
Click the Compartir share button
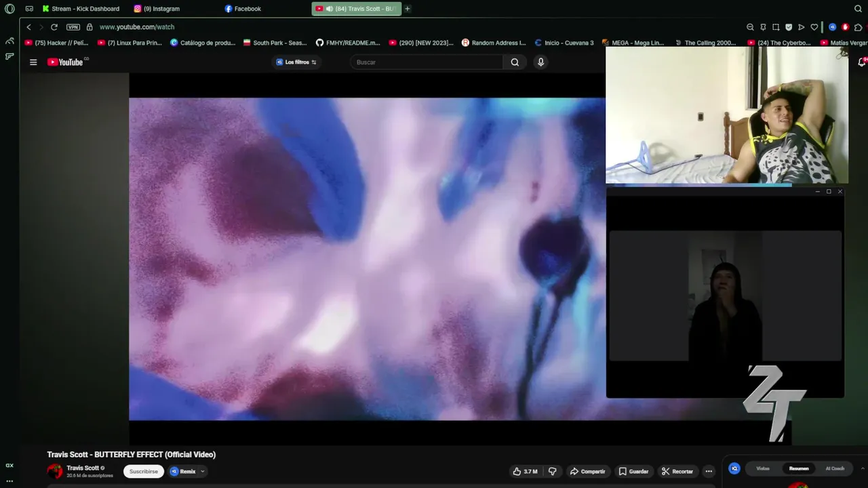pyautogui.click(x=587, y=472)
